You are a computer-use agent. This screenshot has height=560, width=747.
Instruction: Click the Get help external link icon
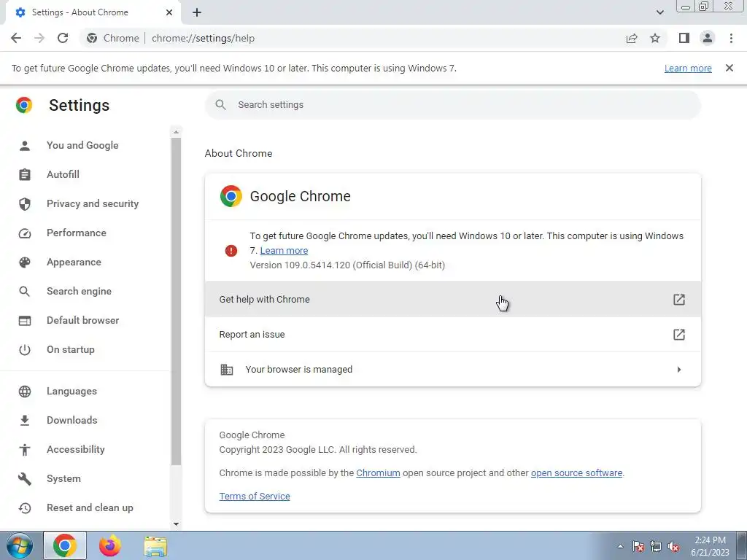[x=679, y=300]
